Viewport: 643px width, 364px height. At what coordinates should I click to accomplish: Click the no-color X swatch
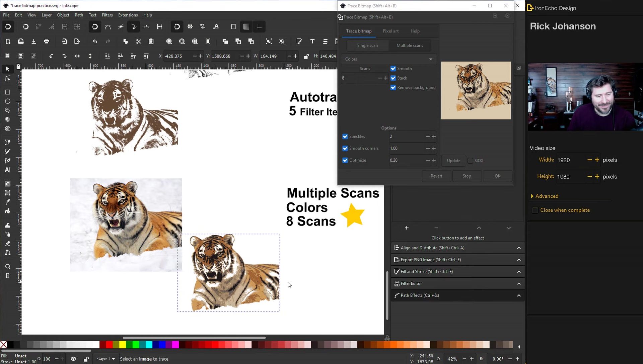tap(4, 345)
